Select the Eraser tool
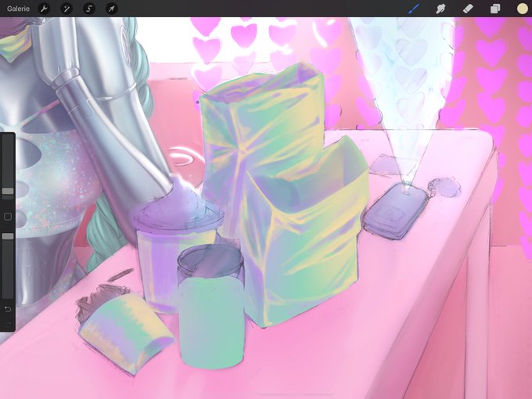Viewport: 532px width, 399px height. coord(468,9)
